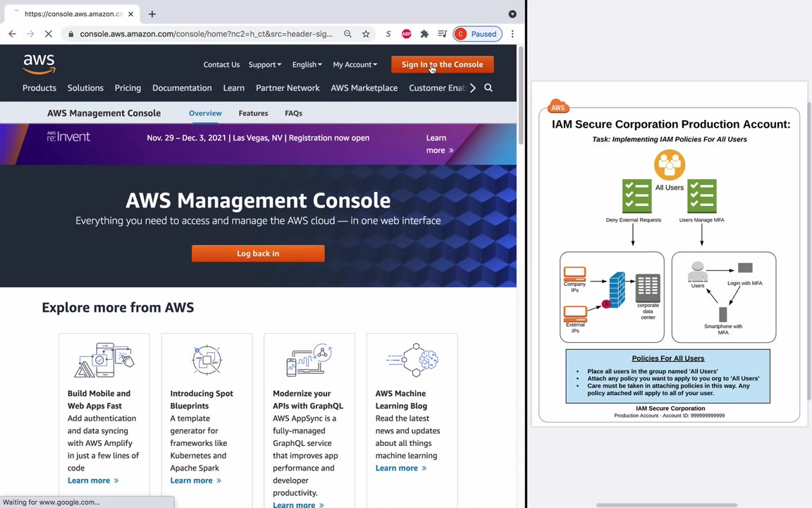
Task: Open the ABP adblock extension
Action: coord(407,34)
